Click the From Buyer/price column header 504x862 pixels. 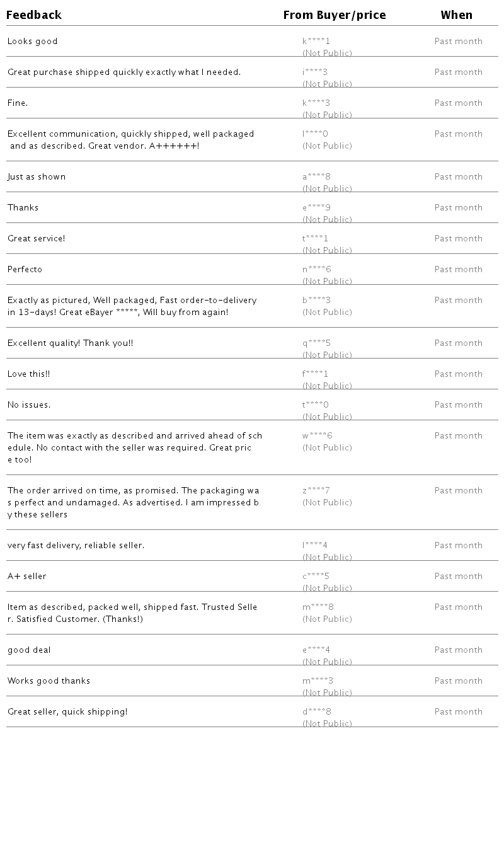point(334,15)
